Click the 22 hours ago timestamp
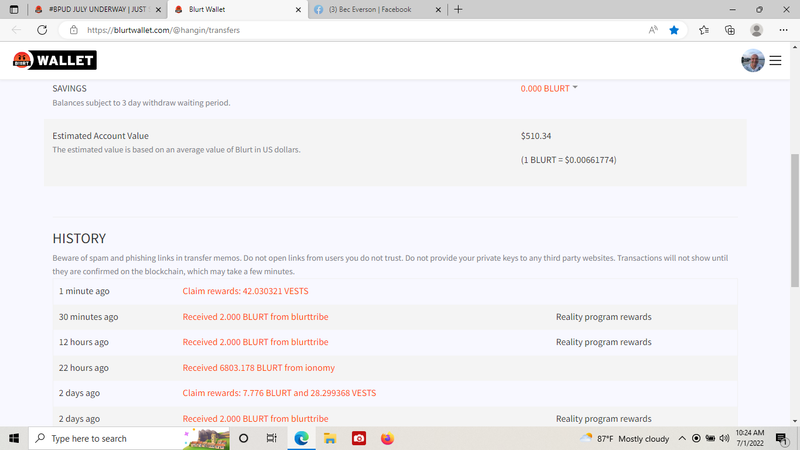Viewport: 800px width, 450px height. (x=84, y=367)
